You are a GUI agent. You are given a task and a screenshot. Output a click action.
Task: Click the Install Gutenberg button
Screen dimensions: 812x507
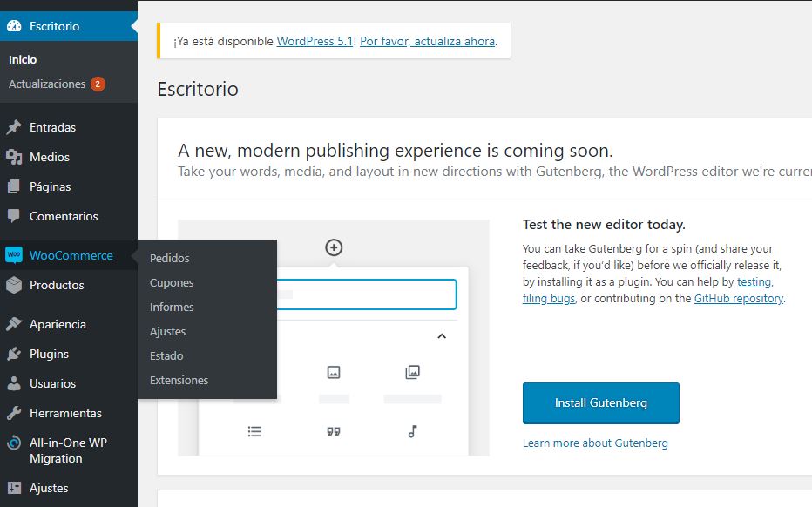600,402
